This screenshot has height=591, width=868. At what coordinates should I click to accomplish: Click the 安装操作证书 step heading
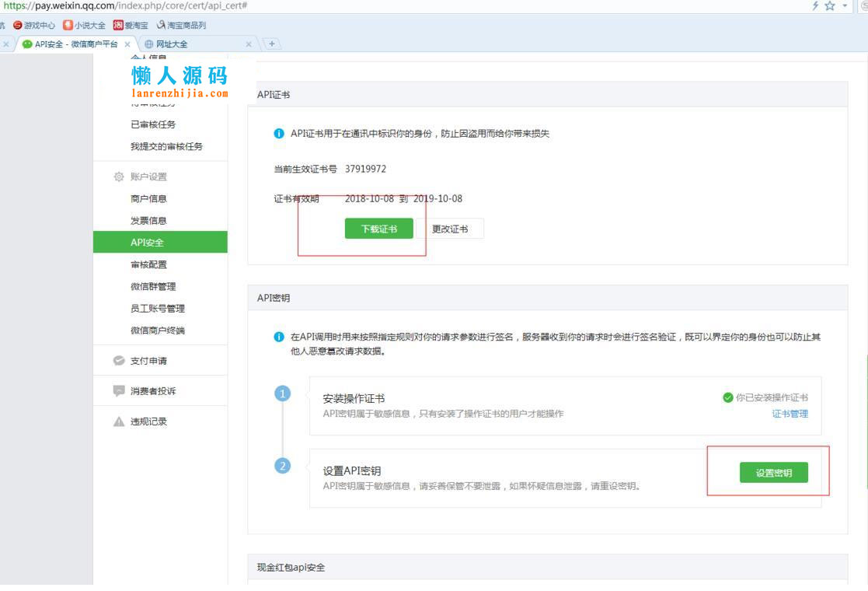click(x=354, y=398)
